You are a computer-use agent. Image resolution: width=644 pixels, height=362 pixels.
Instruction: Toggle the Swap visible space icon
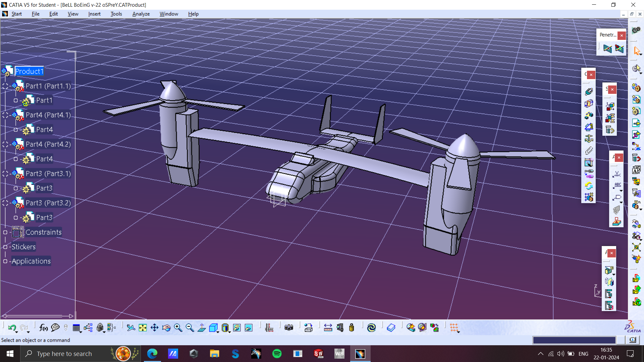(249, 327)
